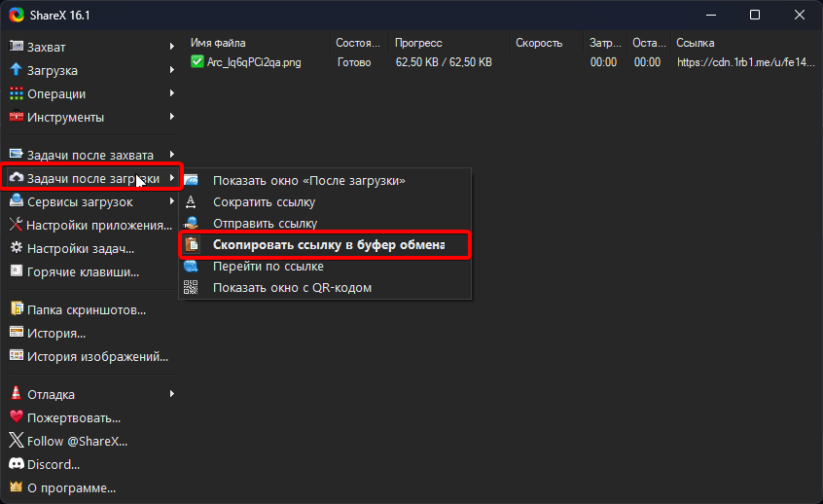The image size is (823, 504).
Task: Click the QR code icon in submenu
Action: click(x=191, y=287)
